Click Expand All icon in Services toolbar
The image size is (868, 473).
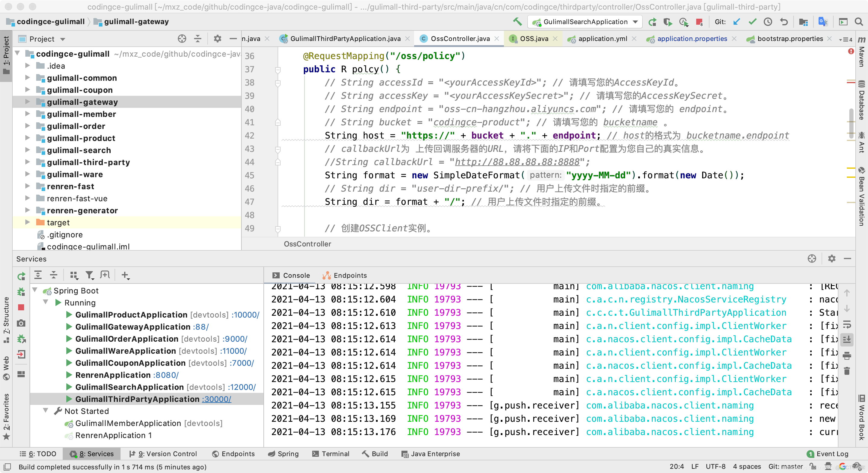(38, 275)
